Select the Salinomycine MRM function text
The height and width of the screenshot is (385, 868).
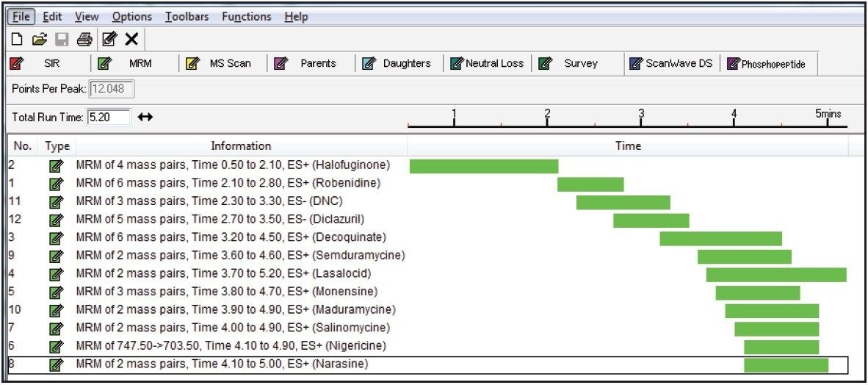click(233, 328)
